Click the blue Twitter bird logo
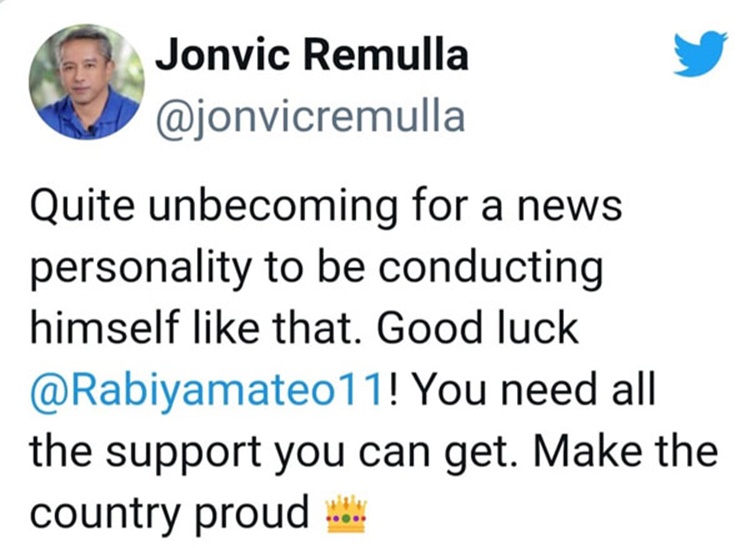750x548 pixels. coord(700,53)
